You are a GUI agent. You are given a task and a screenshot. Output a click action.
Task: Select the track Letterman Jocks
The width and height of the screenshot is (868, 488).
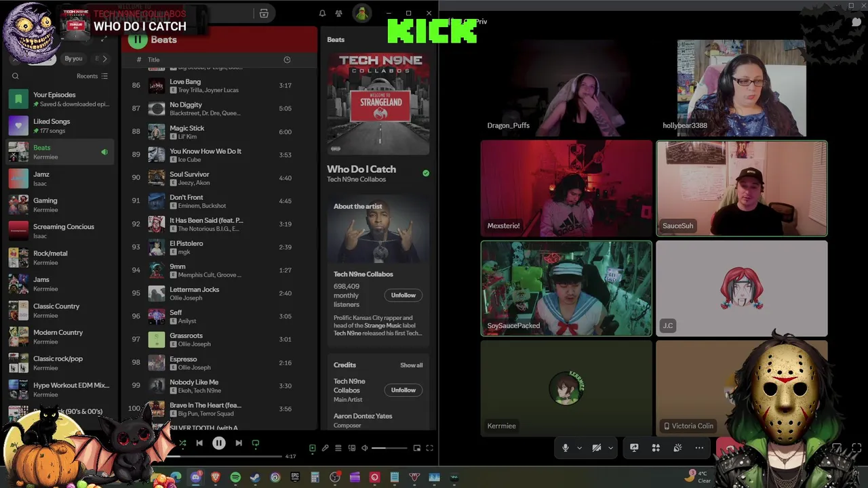coord(219,293)
